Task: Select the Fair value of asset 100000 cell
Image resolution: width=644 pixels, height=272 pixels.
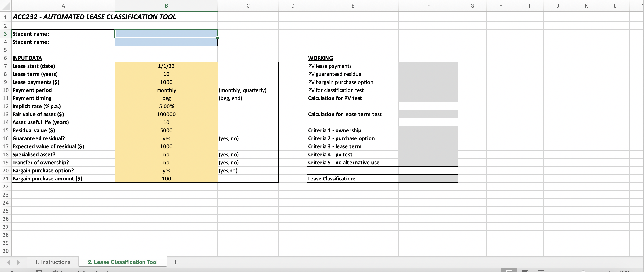Action: pyautogui.click(x=166, y=114)
